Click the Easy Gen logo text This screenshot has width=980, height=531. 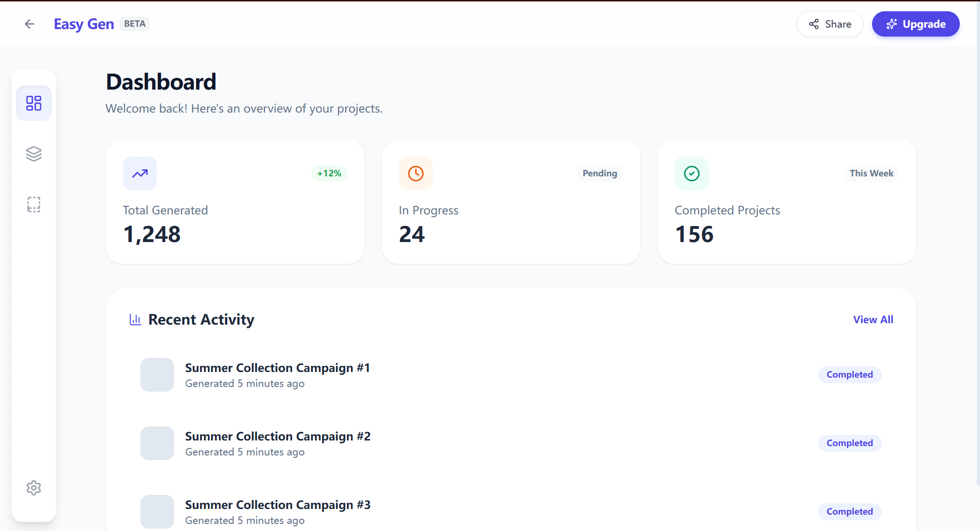pos(84,24)
